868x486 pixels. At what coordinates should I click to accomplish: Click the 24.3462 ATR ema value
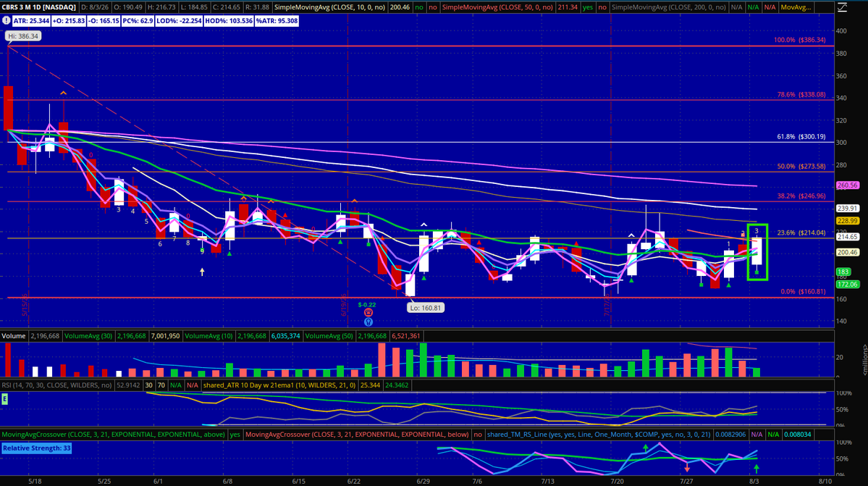(x=396, y=385)
